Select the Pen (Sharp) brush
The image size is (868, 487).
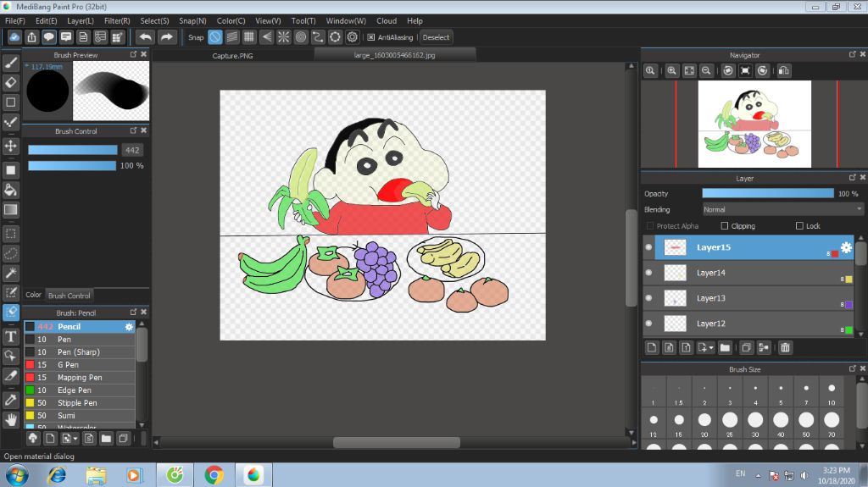tap(79, 352)
